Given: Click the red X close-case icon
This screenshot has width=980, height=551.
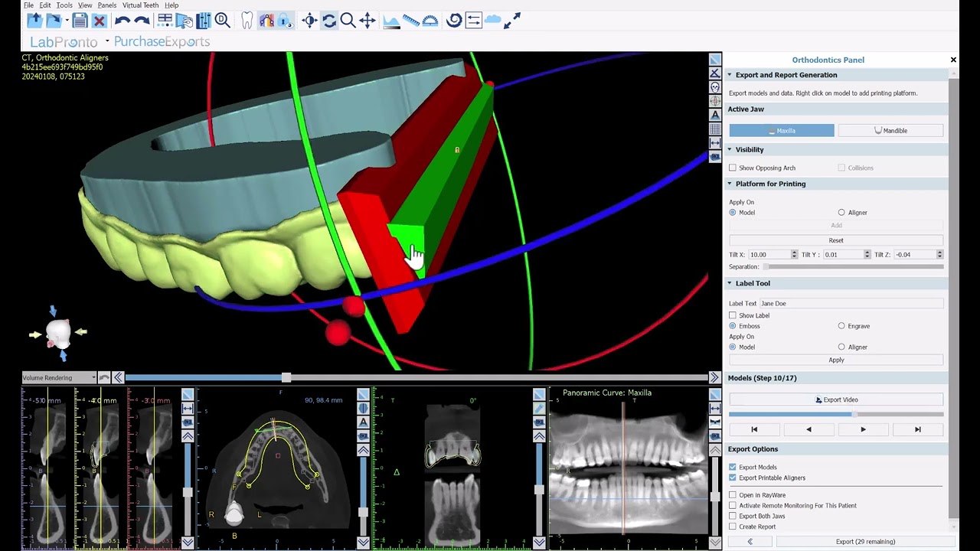Looking at the screenshot, I should click(x=100, y=21).
